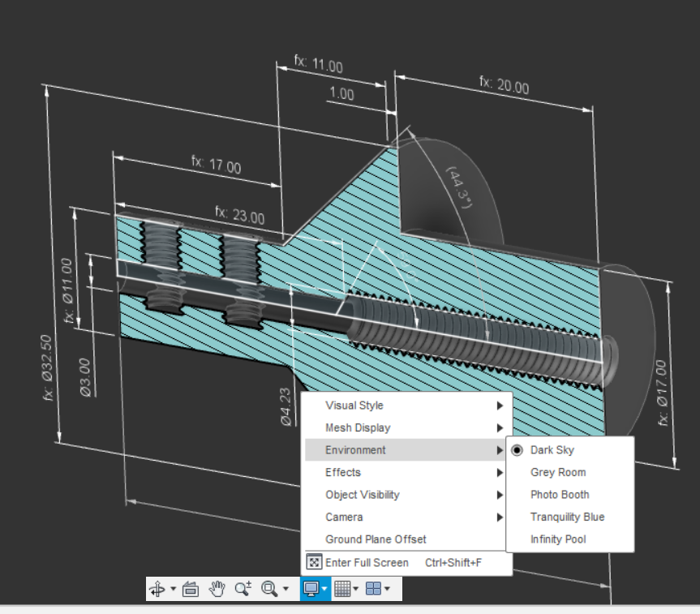
Task: Click the Visual Style submenu arrow
Action: pos(500,406)
